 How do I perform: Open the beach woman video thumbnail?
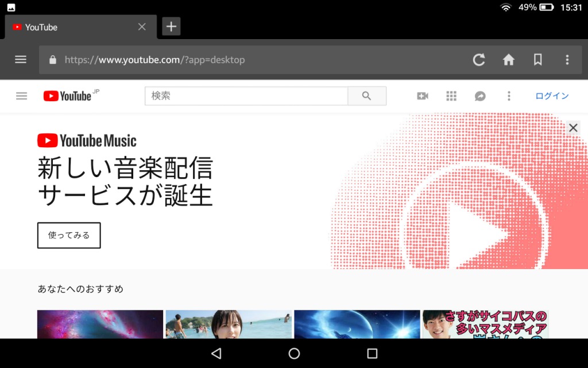click(229, 324)
